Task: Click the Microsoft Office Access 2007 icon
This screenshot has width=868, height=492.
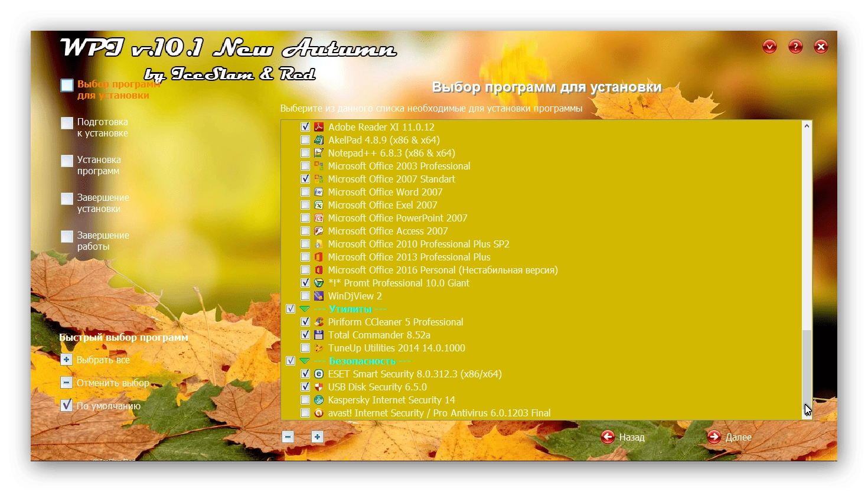Action: (x=319, y=231)
